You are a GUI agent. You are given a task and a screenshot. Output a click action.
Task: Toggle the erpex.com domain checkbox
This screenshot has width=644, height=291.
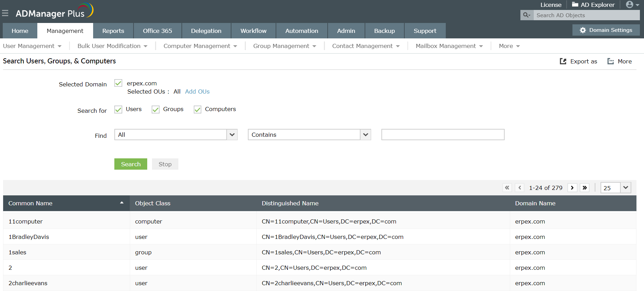click(x=118, y=83)
